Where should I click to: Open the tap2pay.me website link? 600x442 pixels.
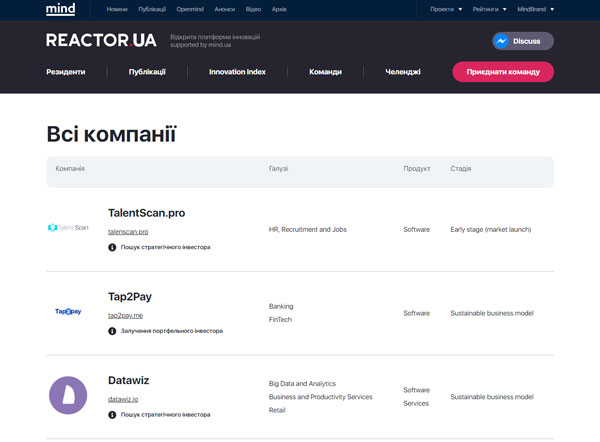[x=125, y=315]
